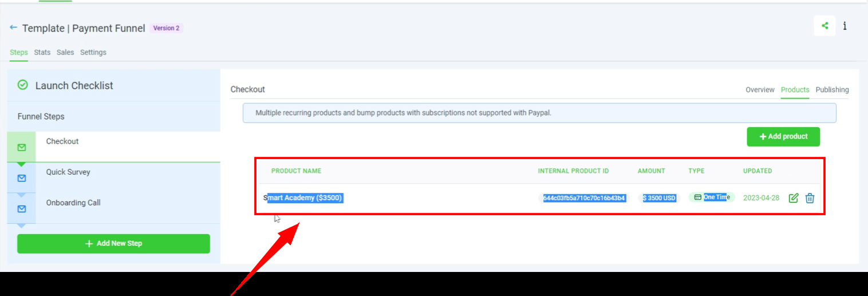The height and width of the screenshot is (296, 868).
Task: Open the info icon at top right
Action: click(845, 26)
